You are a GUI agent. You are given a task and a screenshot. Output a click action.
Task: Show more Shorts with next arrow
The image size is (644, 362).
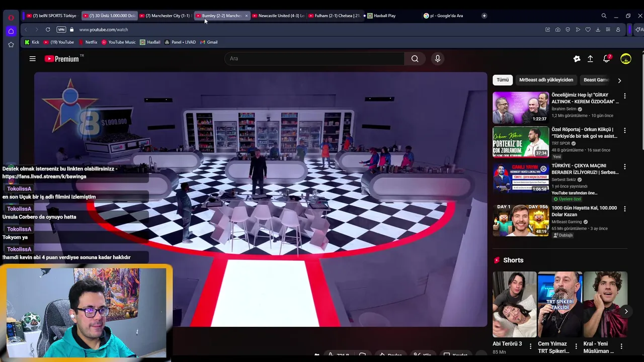tap(626, 311)
